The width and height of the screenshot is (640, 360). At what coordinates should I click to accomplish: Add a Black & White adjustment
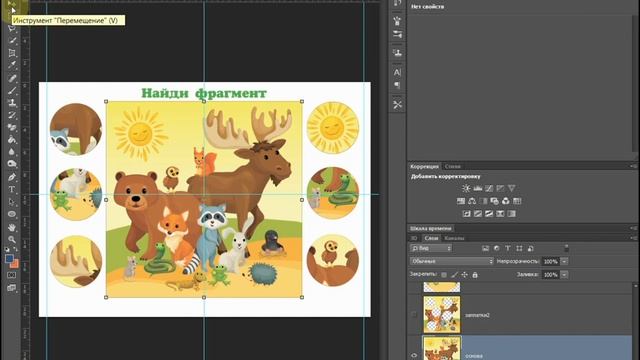(484, 201)
